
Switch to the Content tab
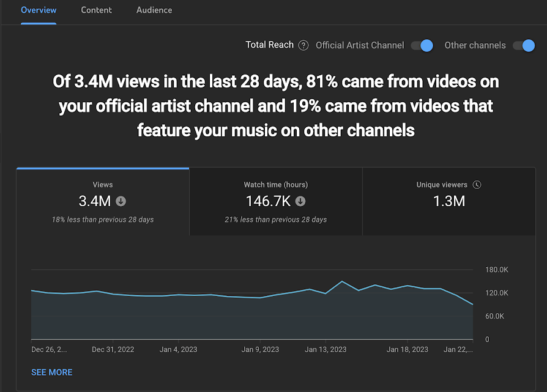click(x=96, y=10)
